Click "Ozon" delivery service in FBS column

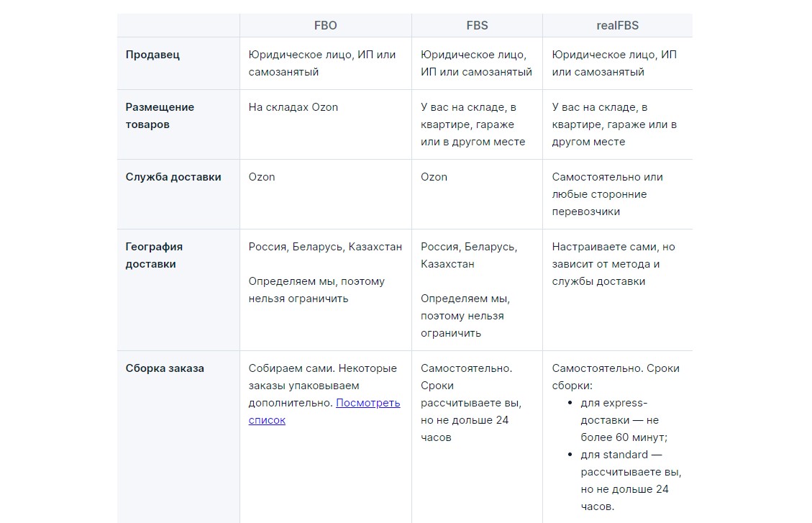pos(434,177)
